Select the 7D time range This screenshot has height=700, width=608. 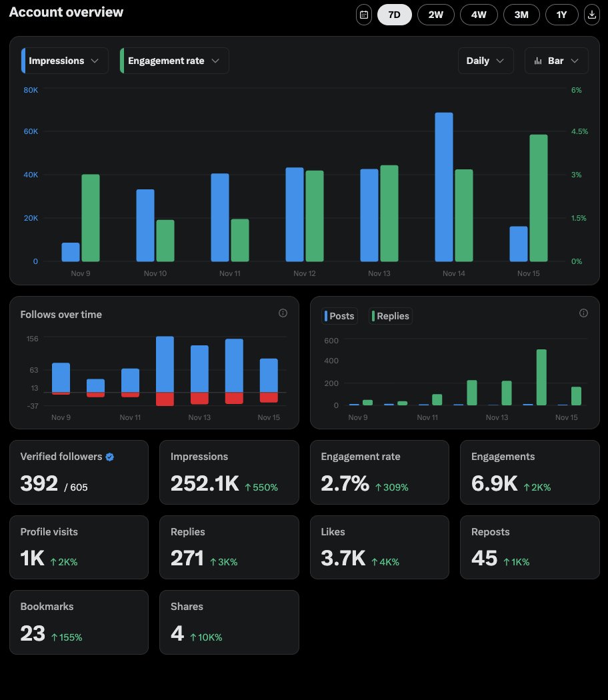click(394, 15)
